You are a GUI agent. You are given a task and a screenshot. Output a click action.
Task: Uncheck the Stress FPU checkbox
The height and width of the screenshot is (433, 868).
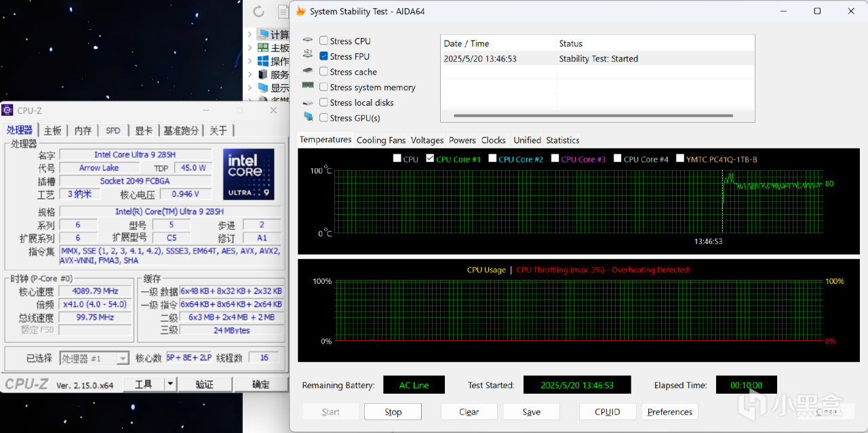(324, 56)
